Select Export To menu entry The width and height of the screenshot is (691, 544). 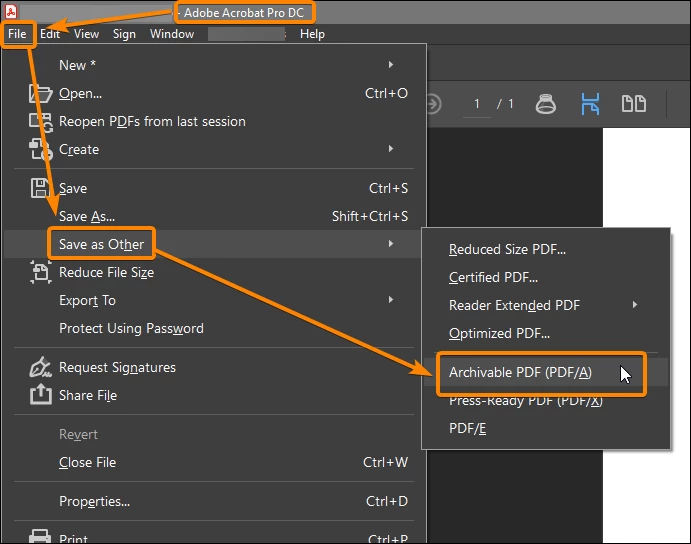pos(214,300)
